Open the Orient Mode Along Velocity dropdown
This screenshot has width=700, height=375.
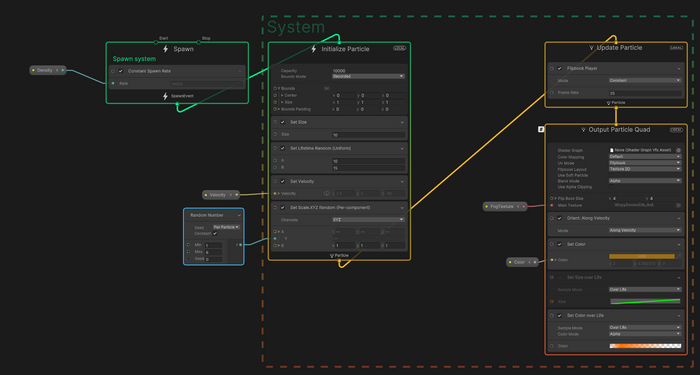[x=645, y=230]
